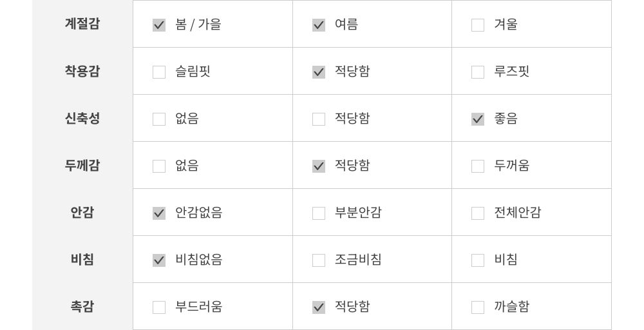
Task: Uncheck 적당함 in the 두께감 row
Action: [x=319, y=166]
